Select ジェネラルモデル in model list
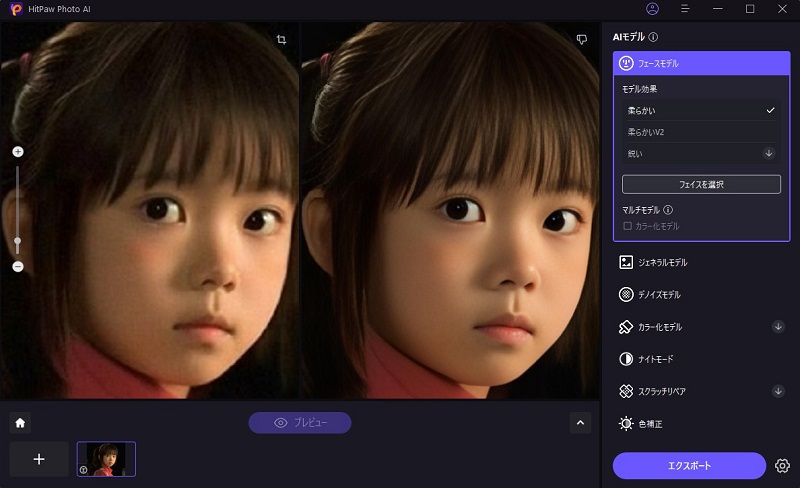Screen dimensions: 800x488 pyautogui.click(x=701, y=262)
